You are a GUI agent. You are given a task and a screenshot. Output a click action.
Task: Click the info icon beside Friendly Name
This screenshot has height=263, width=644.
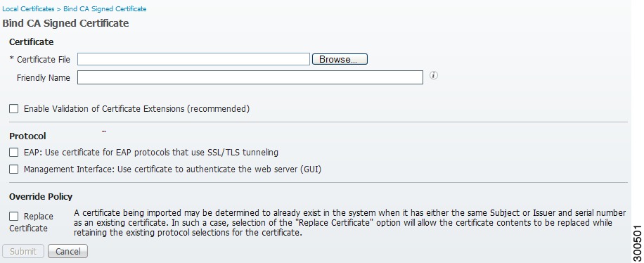(x=434, y=76)
